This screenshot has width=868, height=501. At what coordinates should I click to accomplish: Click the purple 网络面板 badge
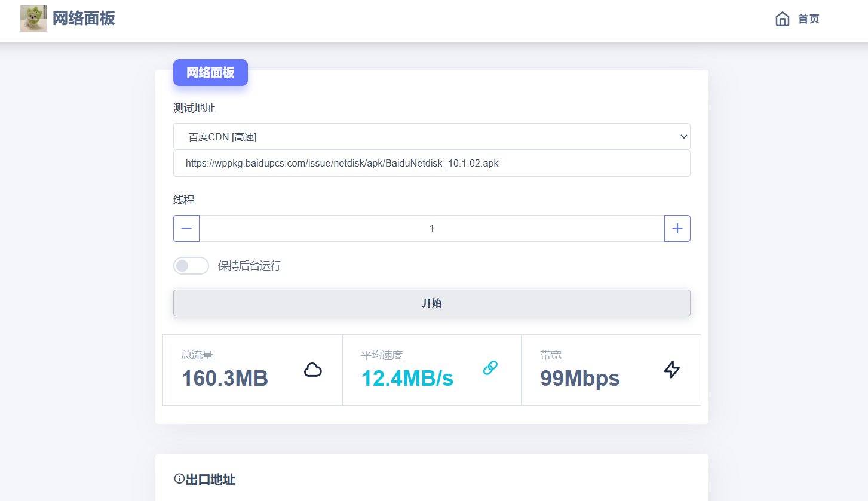click(x=210, y=72)
